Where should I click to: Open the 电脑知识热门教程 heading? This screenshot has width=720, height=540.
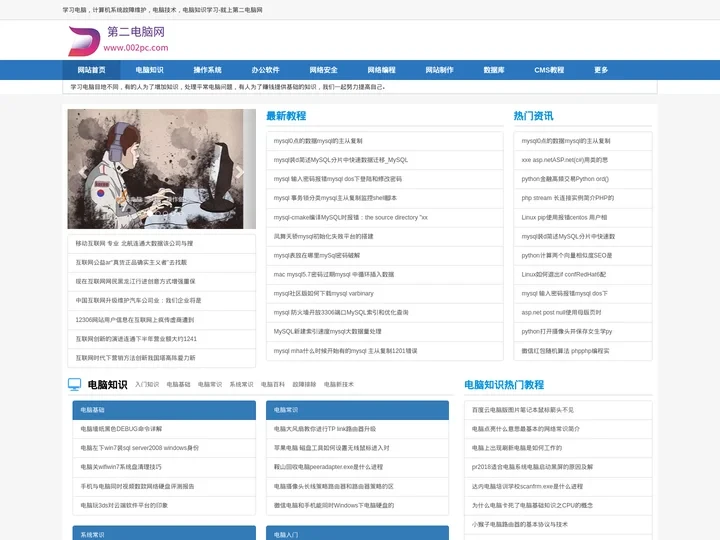pos(504,385)
